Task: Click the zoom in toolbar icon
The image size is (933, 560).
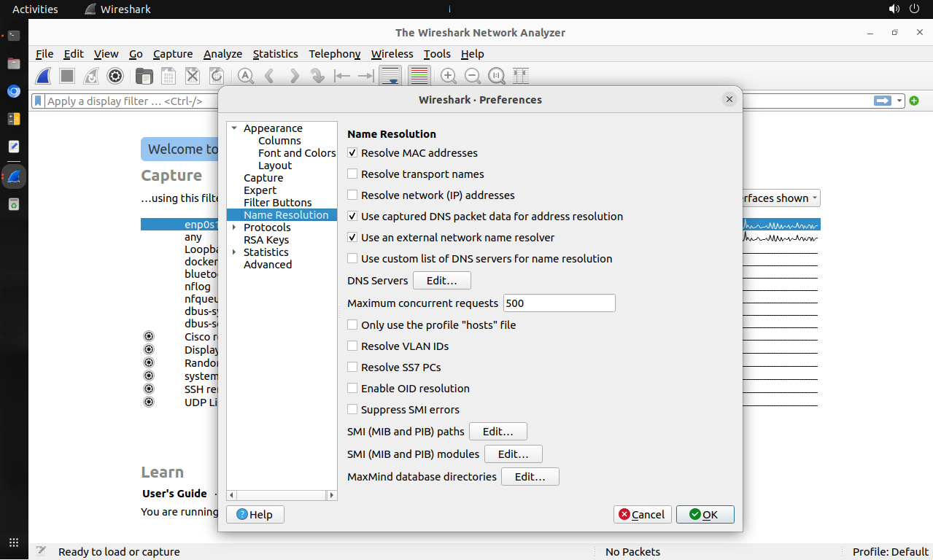Action: (x=449, y=76)
